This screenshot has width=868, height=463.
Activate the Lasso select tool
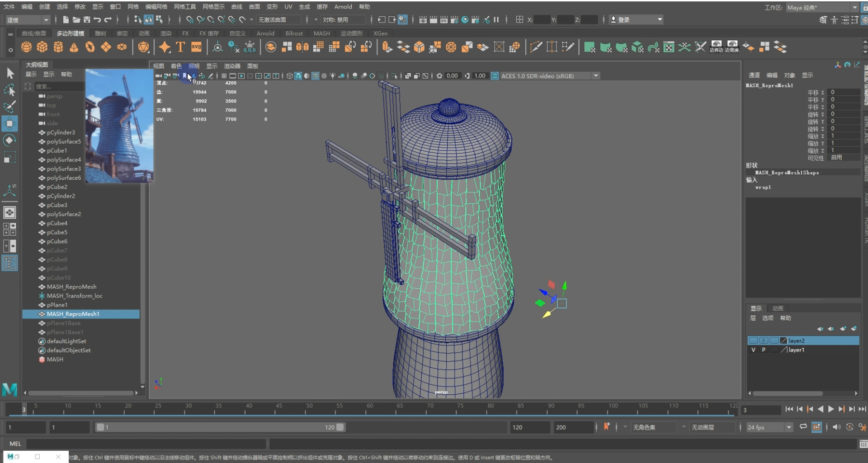pyautogui.click(x=9, y=90)
